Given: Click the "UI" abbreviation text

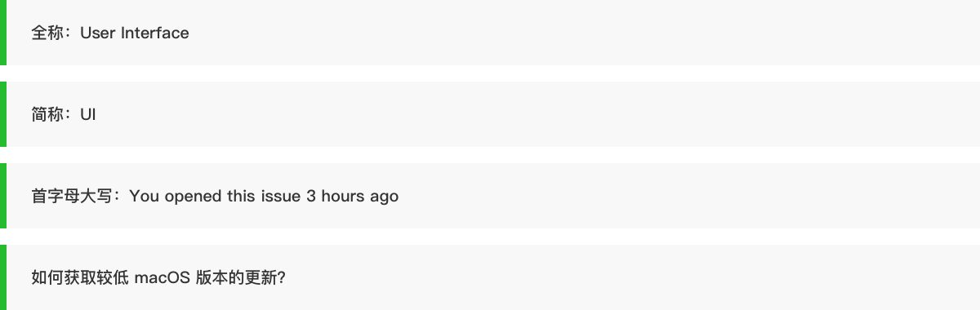Looking at the screenshot, I should [88, 114].
